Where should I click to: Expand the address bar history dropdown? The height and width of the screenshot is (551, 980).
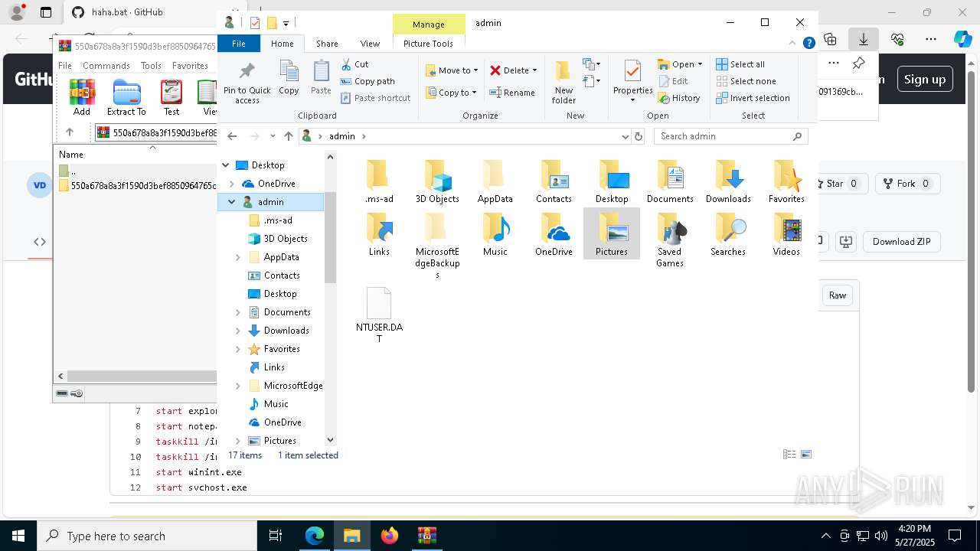[x=626, y=136]
